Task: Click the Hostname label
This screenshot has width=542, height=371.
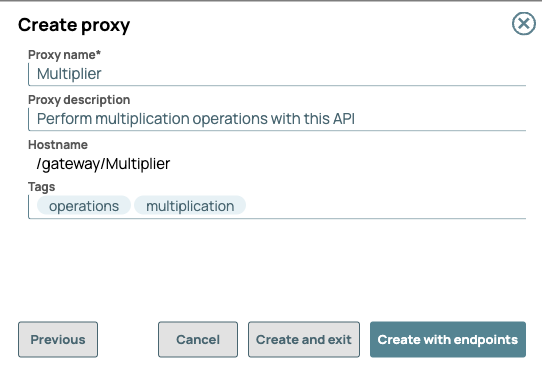Action: coord(58,145)
